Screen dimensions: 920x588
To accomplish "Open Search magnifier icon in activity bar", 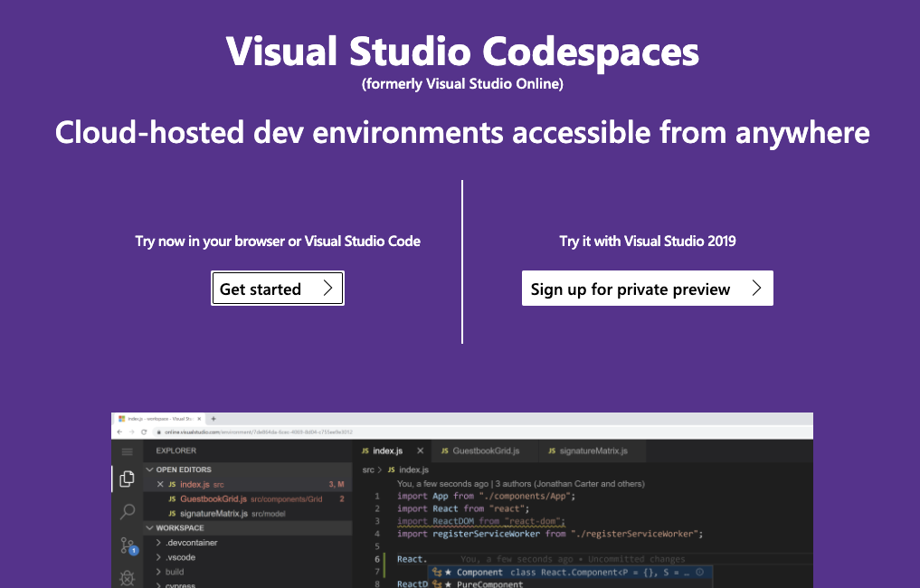I will click(x=128, y=512).
